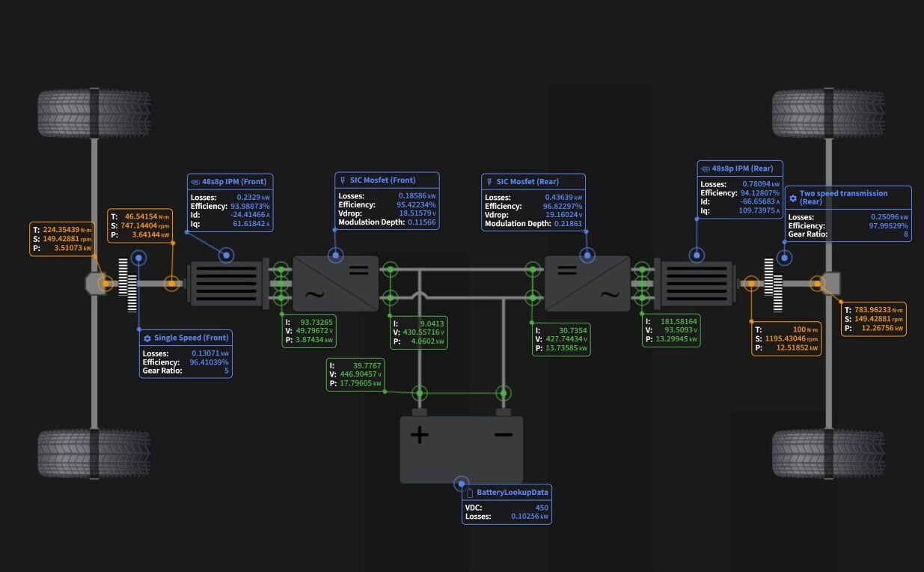This screenshot has height=572, width=924.
Task: Select green marker at battery negative terminal
Action: click(x=504, y=393)
